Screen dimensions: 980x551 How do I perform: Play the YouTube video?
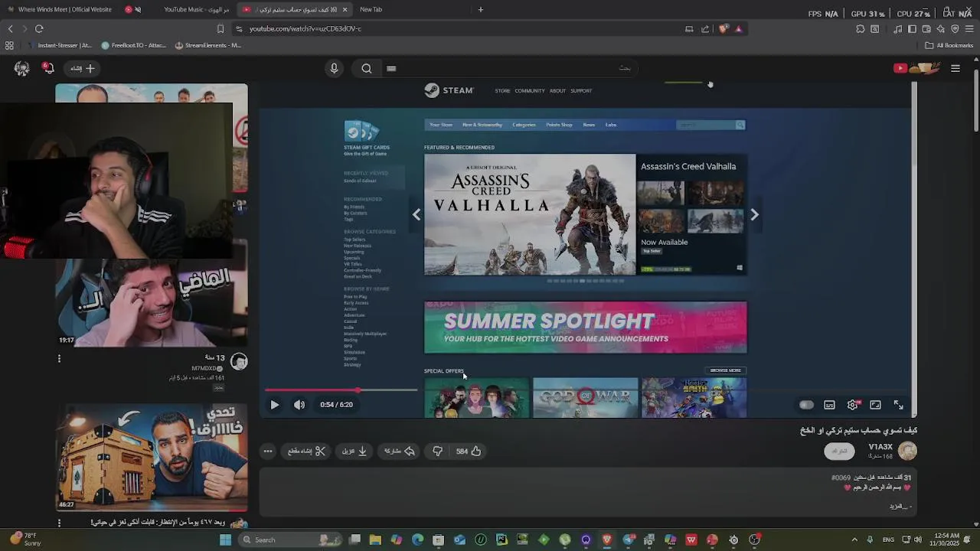pyautogui.click(x=274, y=405)
